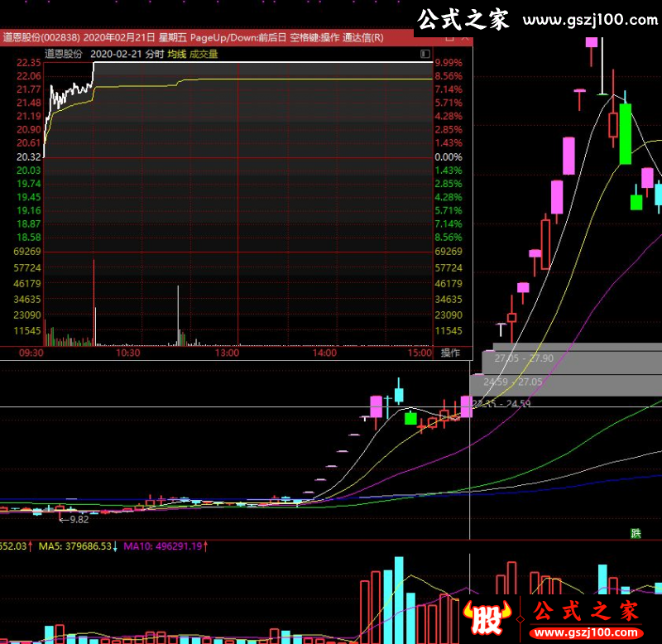Click the 18.58 lowest price axis label
The width and height of the screenshot is (662, 644).
tap(29, 237)
